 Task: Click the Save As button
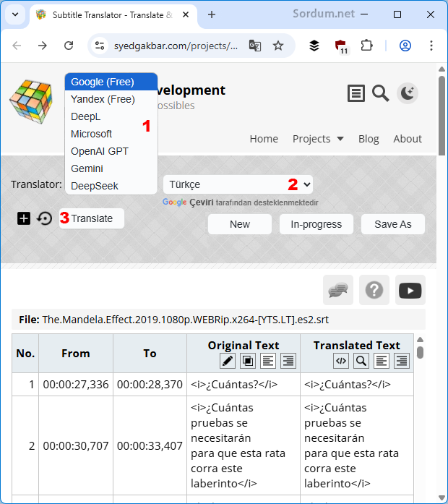tap(393, 224)
